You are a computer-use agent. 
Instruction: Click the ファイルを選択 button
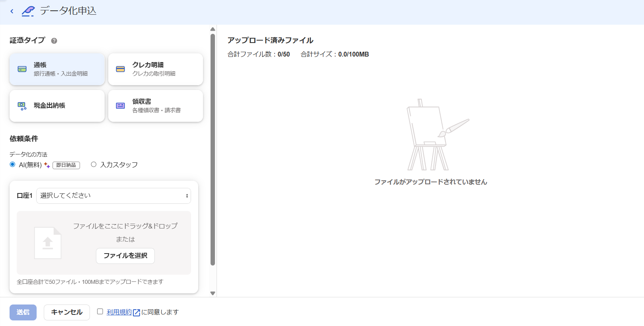pyautogui.click(x=125, y=256)
